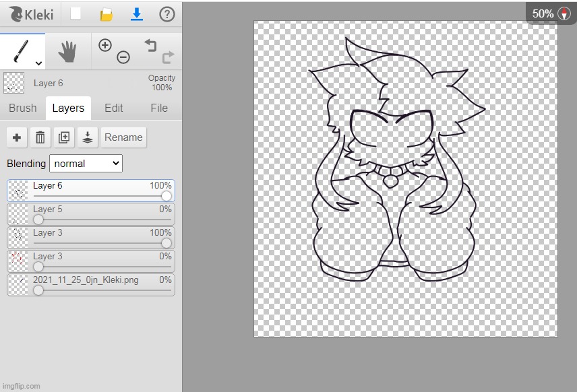The image size is (577, 392).
Task: Click the Layer 6 opacity slider handle
Action: coord(166,196)
